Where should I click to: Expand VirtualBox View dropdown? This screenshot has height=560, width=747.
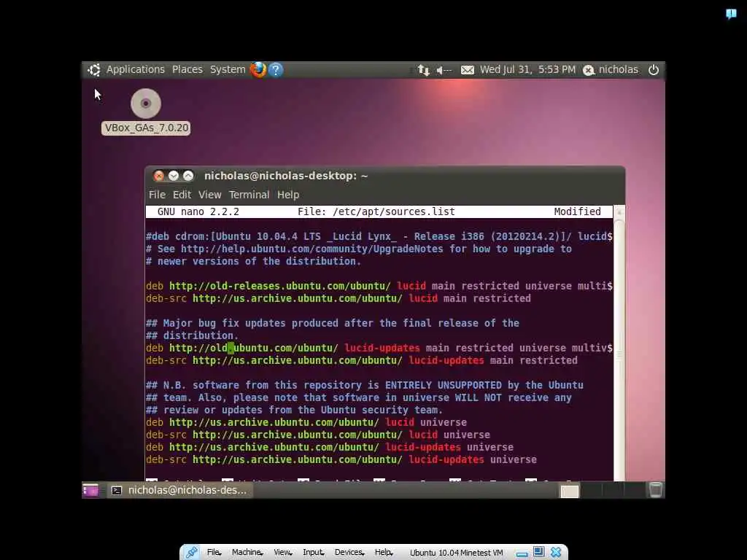(282, 553)
